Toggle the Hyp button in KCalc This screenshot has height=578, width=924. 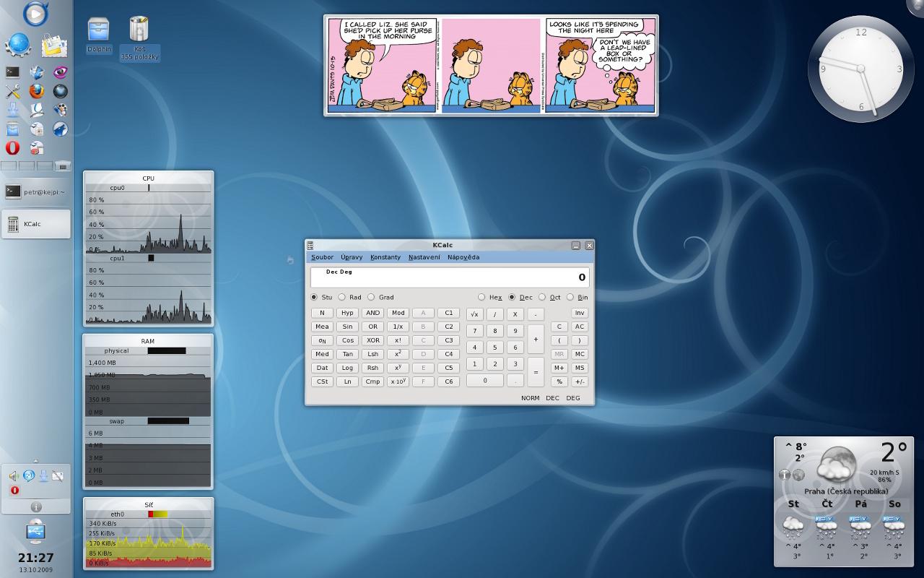[x=348, y=313]
